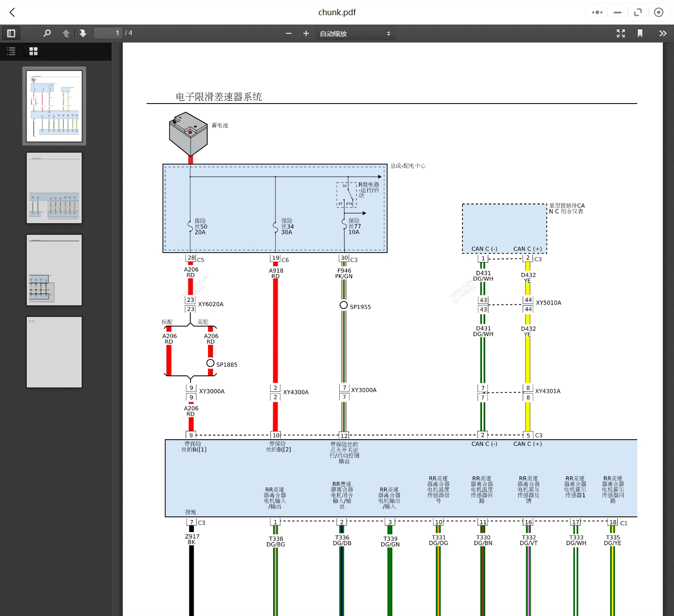Screen dimensions: 674x616
Task: Select page 2 thumbnail
Action: pyautogui.click(x=54, y=188)
